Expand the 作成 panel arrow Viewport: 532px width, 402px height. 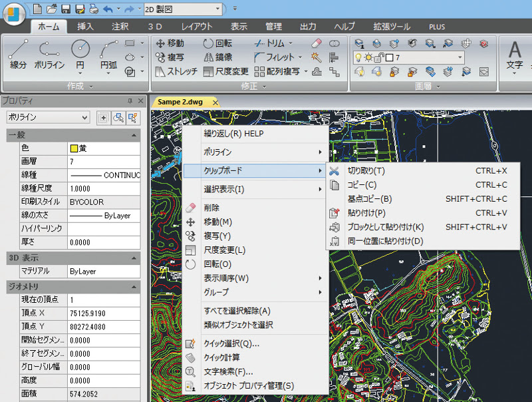[x=91, y=87]
